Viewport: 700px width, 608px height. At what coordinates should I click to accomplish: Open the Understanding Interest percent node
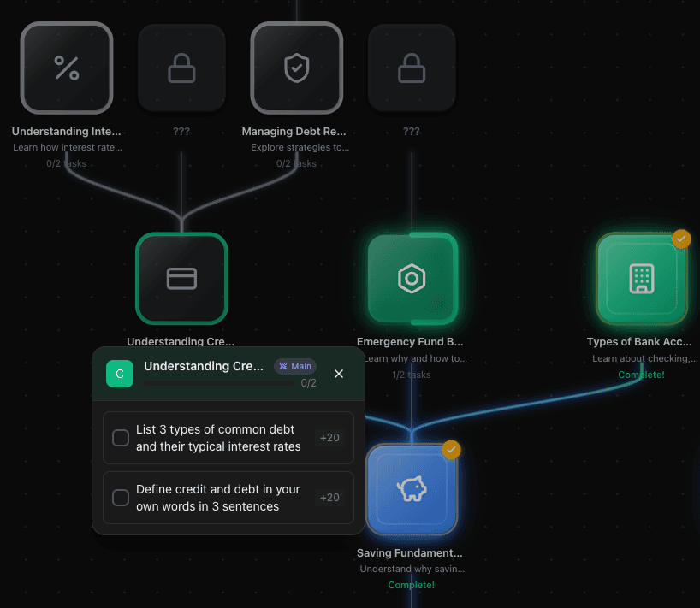tap(67, 68)
